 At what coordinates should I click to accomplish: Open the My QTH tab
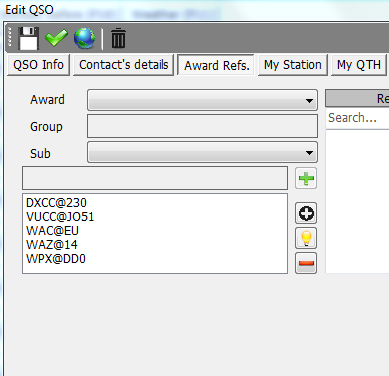pos(359,65)
